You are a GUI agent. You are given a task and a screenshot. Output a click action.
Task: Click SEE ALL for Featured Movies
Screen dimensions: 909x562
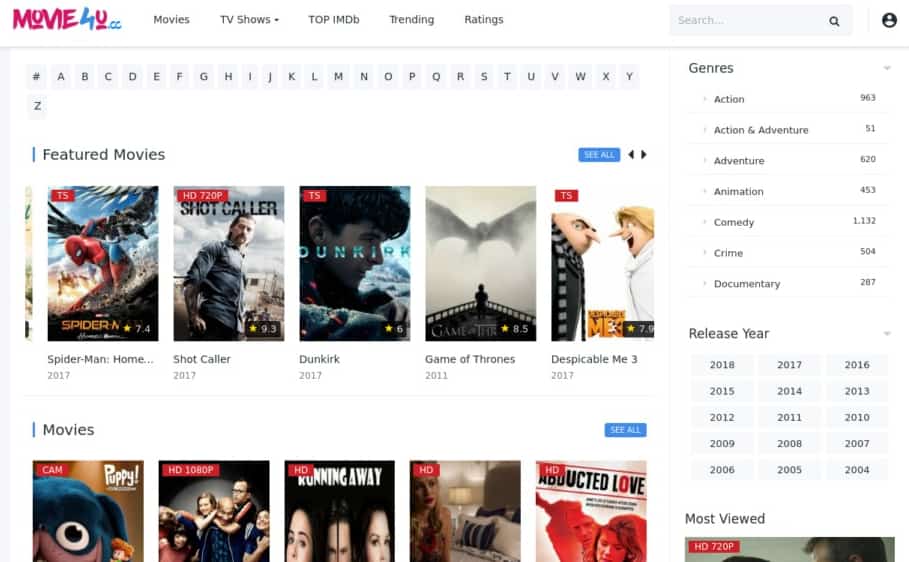pos(599,155)
